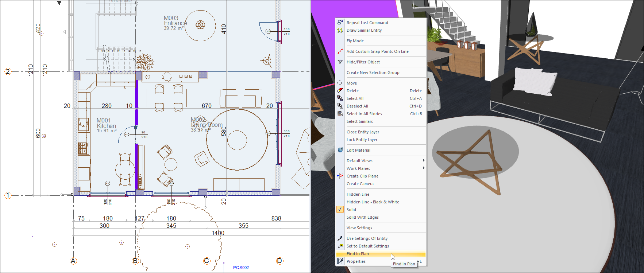Click the Draw Similar Entity icon
The height and width of the screenshot is (273, 644).
pos(340,30)
